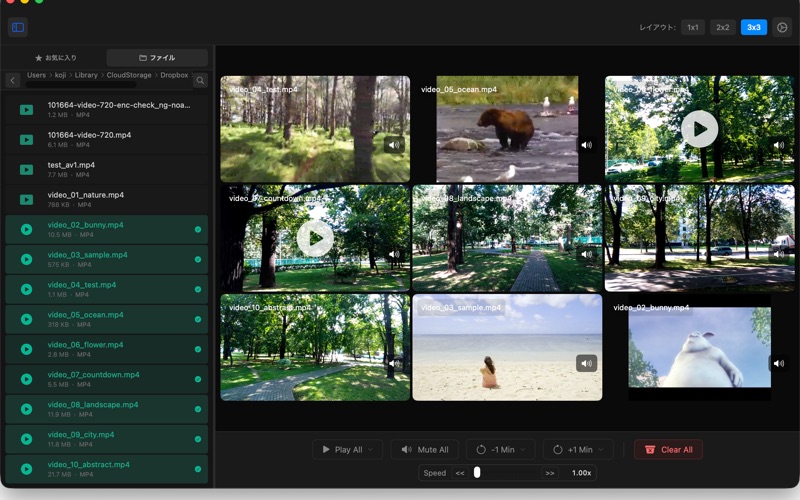Navigate to Library in the breadcrumb path
The width and height of the screenshot is (800, 500).
click(x=86, y=75)
